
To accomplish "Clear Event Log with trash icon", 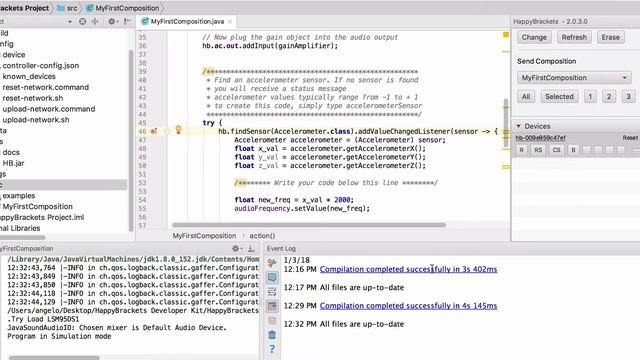I will 272,335.
